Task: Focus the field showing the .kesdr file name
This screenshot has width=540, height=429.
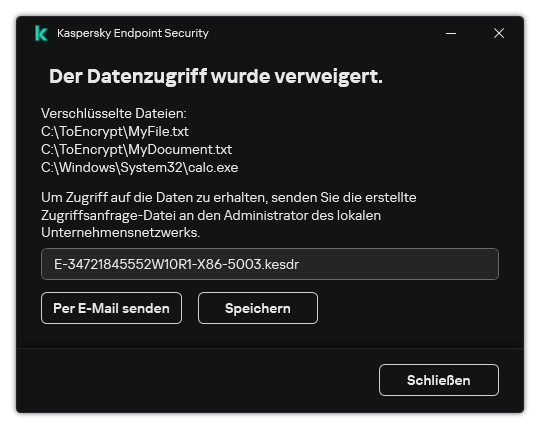Action: click(270, 264)
